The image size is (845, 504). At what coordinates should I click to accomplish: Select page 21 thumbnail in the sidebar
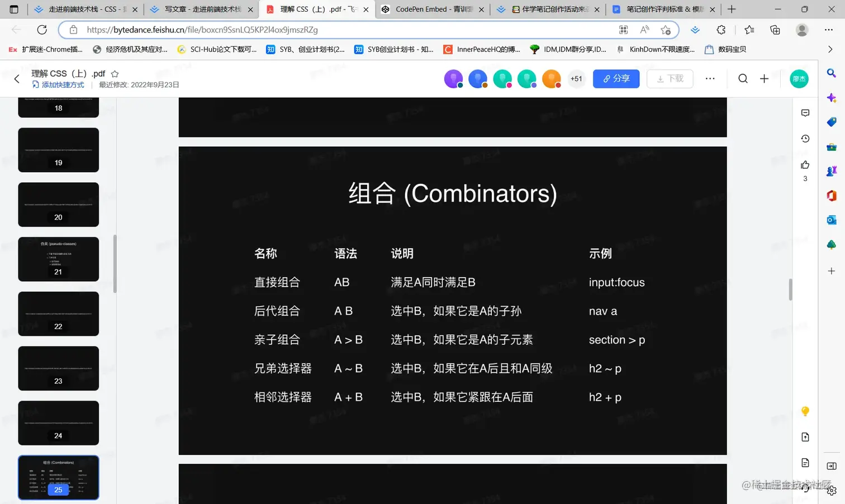tap(58, 259)
